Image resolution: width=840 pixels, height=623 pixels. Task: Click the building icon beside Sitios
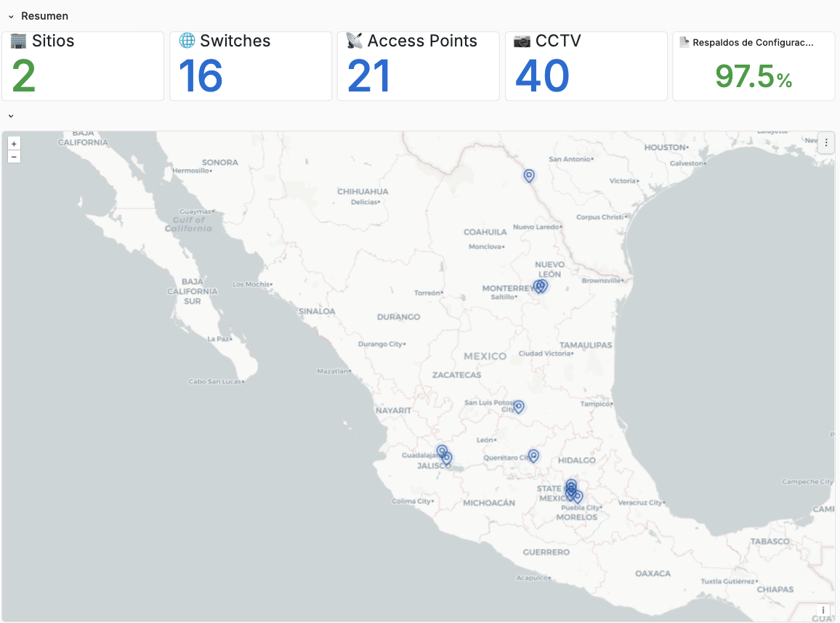pyautogui.click(x=18, y=41)
